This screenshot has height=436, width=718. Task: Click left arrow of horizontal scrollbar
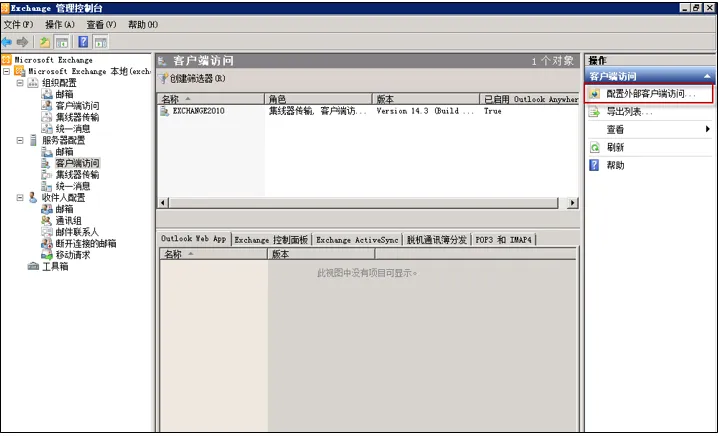(x=163, y=202)
